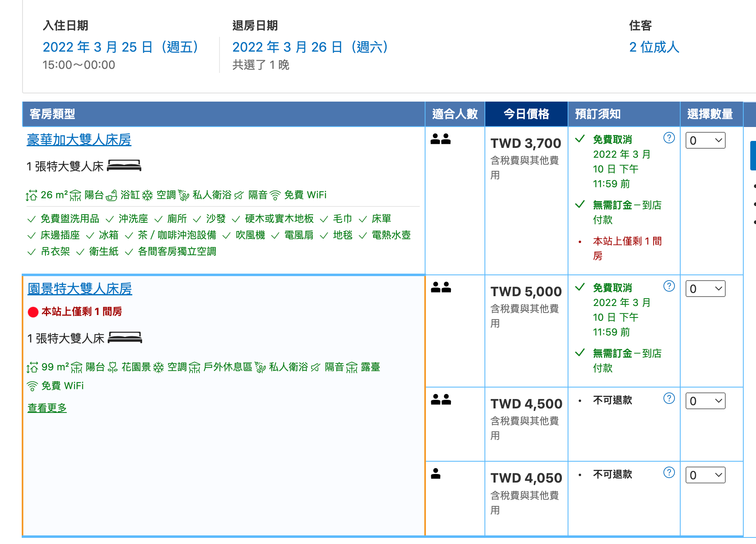Click the two-person occupancy icon for TWD 3,700

(441, 139)
